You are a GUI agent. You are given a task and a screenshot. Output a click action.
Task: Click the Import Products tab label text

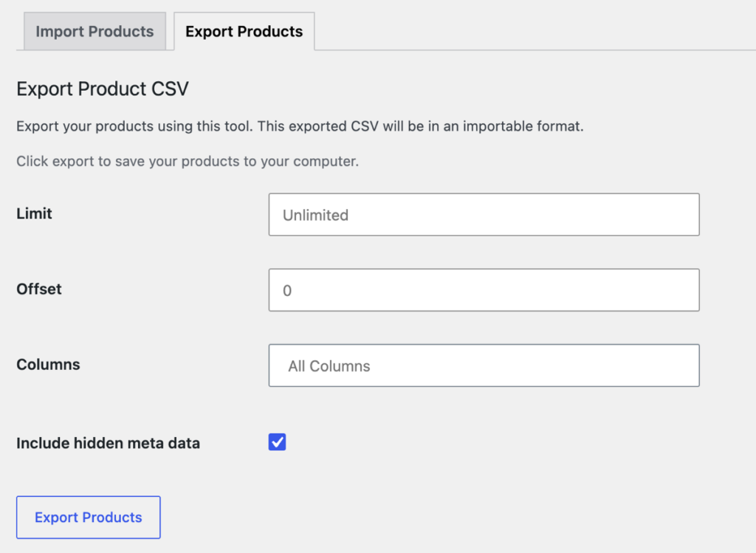(x=94, y=31)
